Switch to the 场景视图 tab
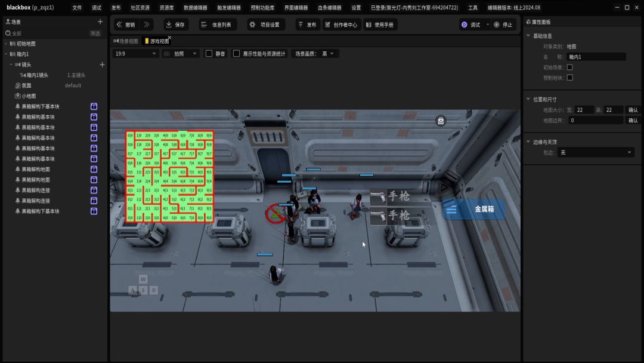 [x=126, y=41]
